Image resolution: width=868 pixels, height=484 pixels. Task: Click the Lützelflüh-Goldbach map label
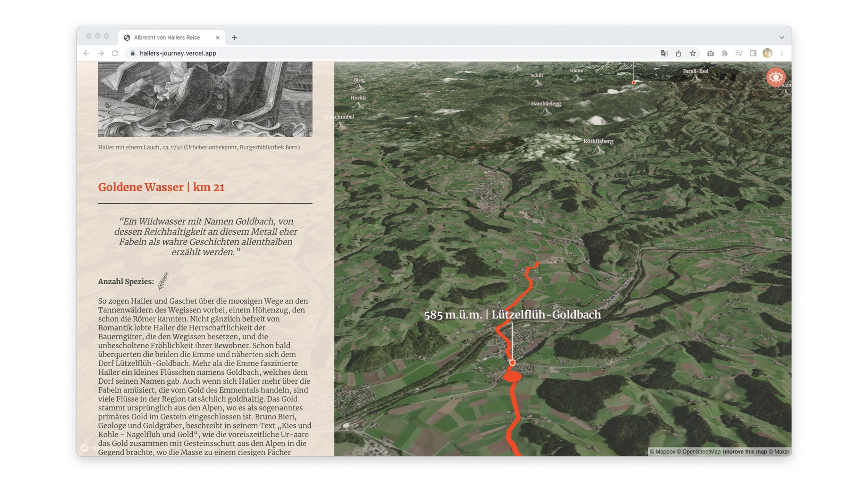point(512,315)
